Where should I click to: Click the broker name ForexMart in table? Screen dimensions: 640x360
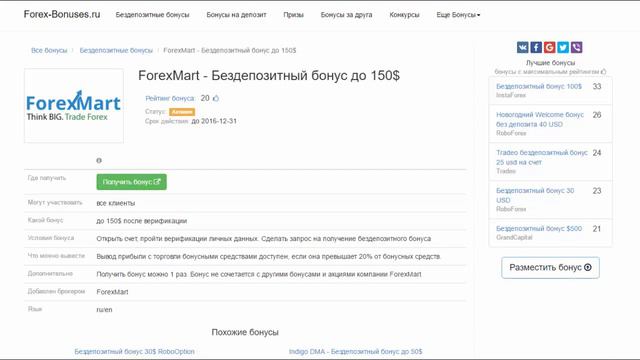tap(112, 292)
